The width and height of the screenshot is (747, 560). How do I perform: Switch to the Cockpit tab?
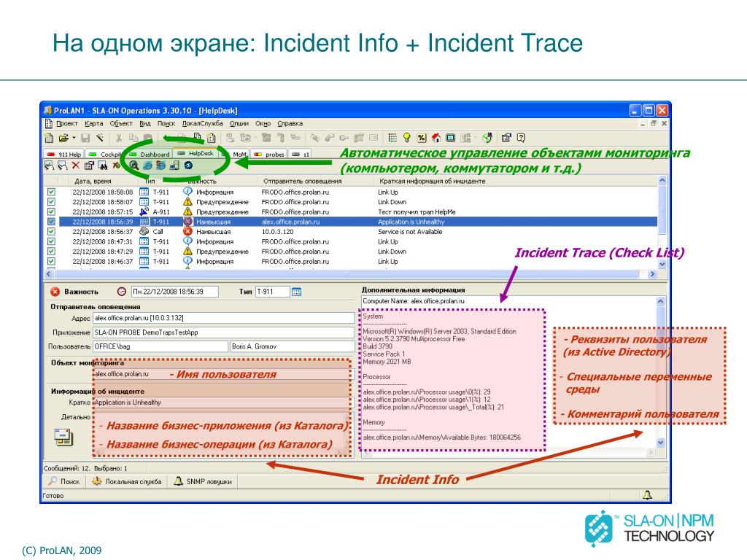click(105, 155)
